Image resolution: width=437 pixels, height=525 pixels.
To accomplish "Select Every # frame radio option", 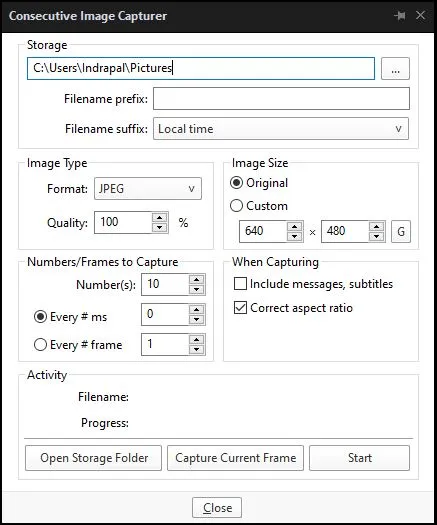I will coord(78,345).
